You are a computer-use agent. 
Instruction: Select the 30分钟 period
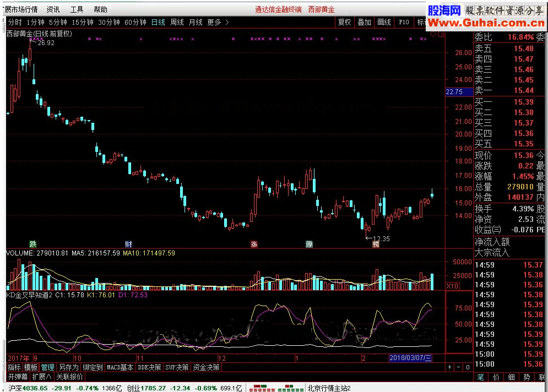pos(109,23)
